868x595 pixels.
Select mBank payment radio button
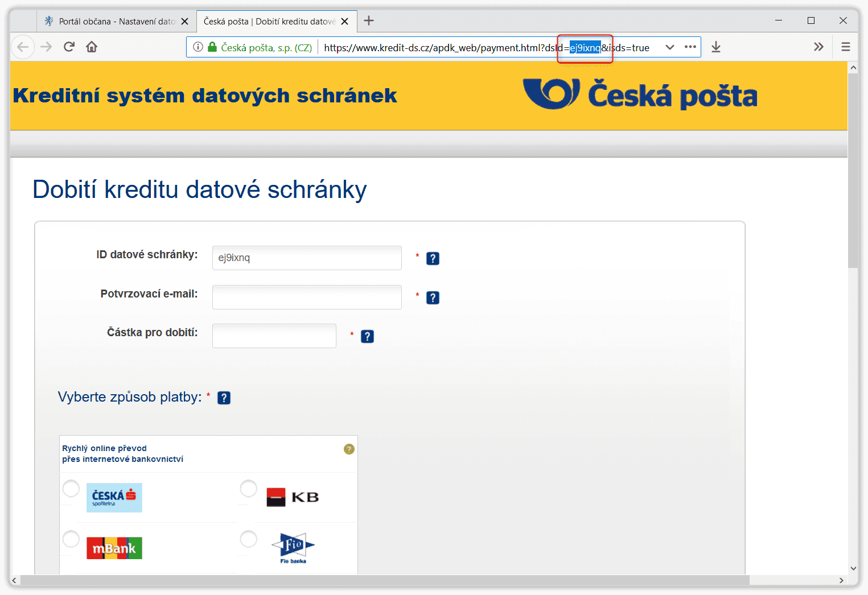[x=71, y=539]
